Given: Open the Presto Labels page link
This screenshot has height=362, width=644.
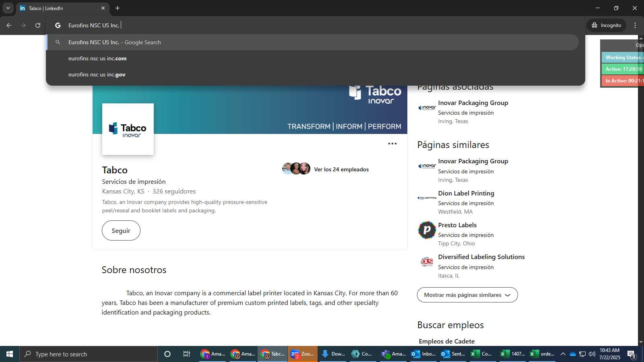Looking at the screenshot, I should pos(457,225).
